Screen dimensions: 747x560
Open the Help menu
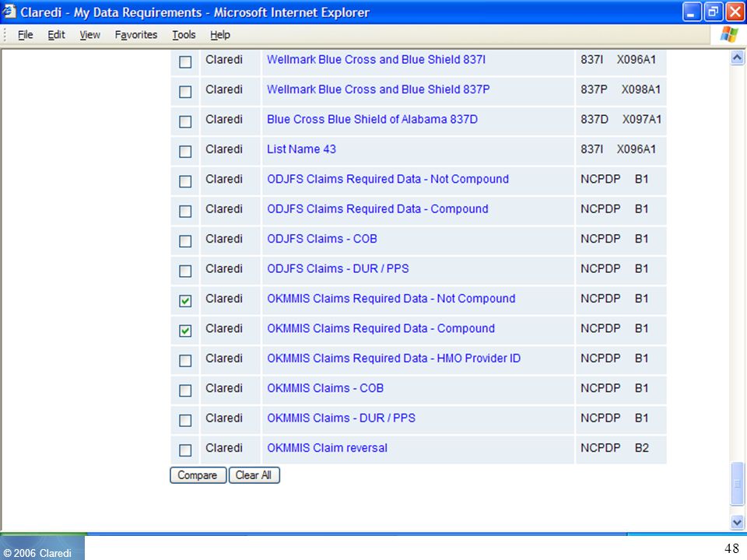click(220, 35)
